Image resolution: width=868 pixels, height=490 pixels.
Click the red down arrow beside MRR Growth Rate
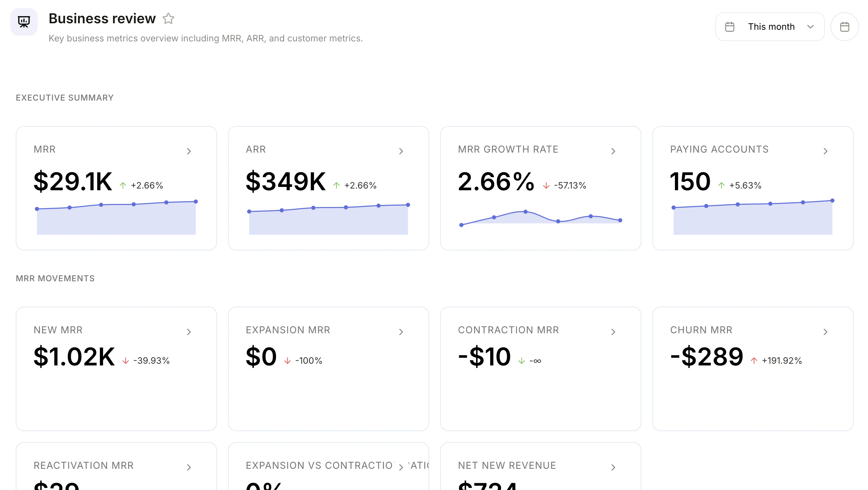pos(546,185)
